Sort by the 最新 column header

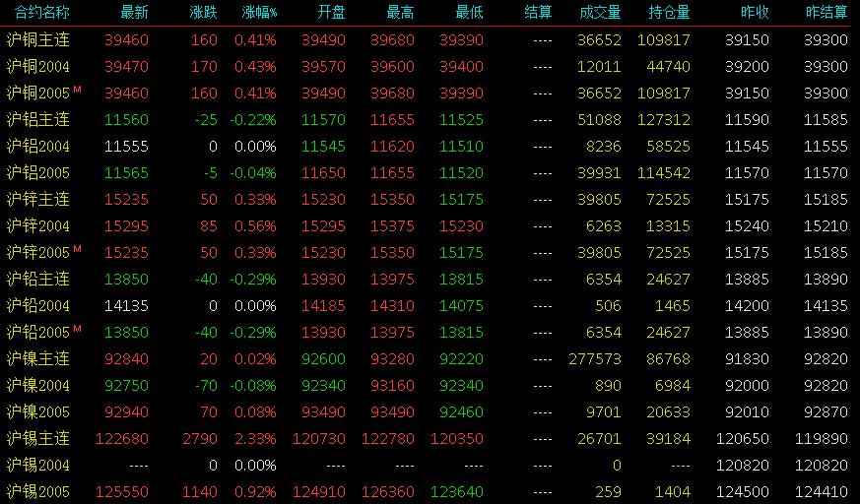tap(134, 12)
